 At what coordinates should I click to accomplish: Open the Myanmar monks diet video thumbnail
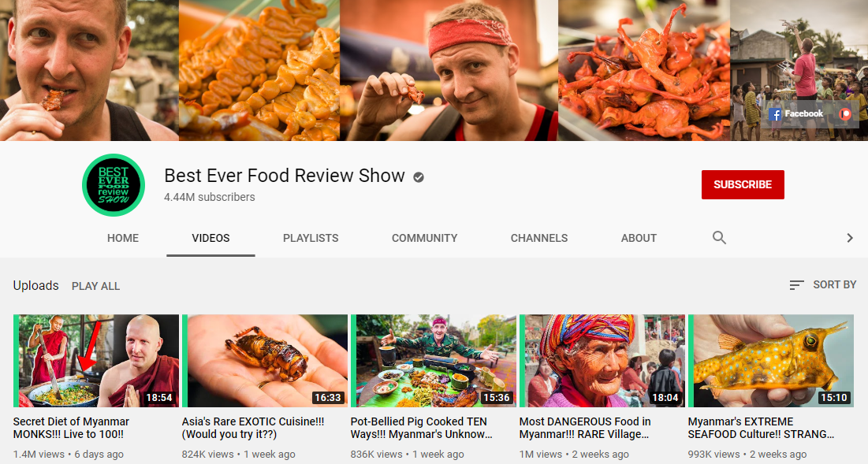(x=95, y=361)
